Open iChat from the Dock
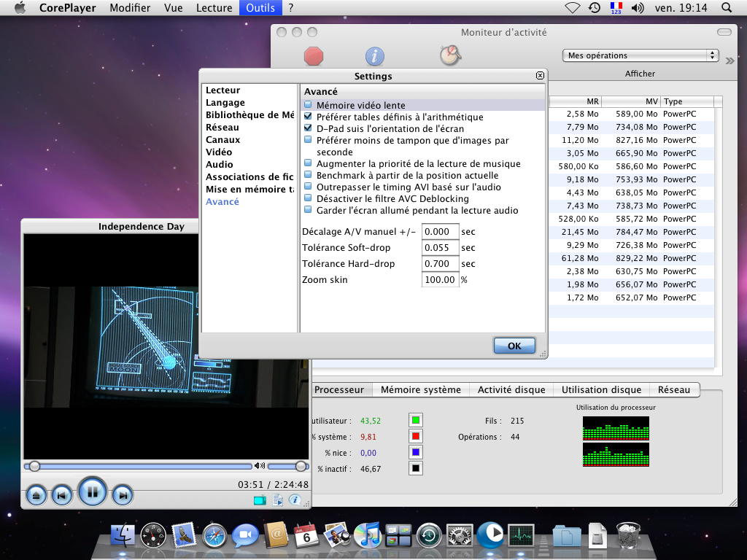Image resolution: width=747 pixels, height=560 pixels. click(x=245, y=536)
